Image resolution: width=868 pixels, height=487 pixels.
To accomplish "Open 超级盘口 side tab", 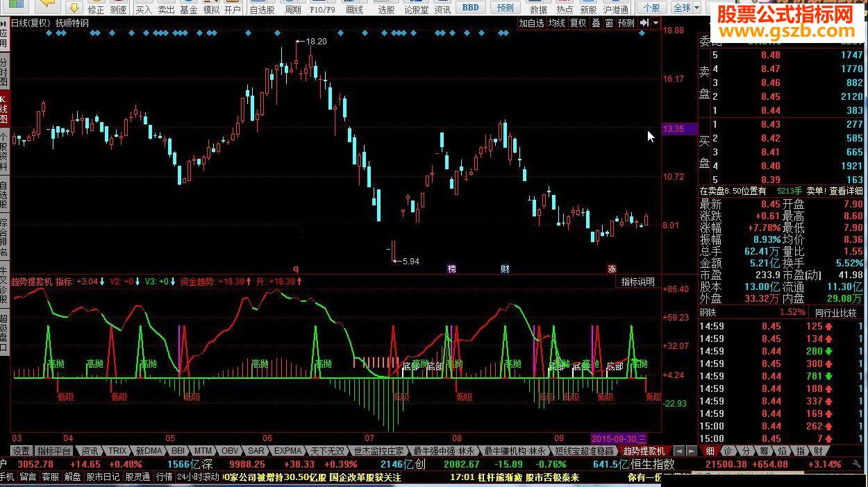I will 4,333.
